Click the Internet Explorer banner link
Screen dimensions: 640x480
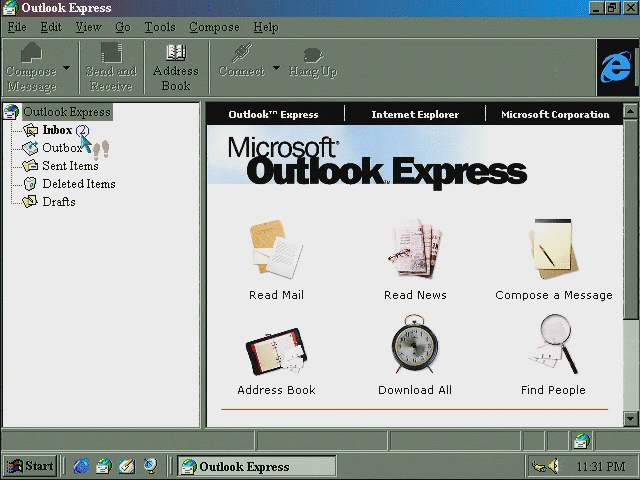coord(415,114)
